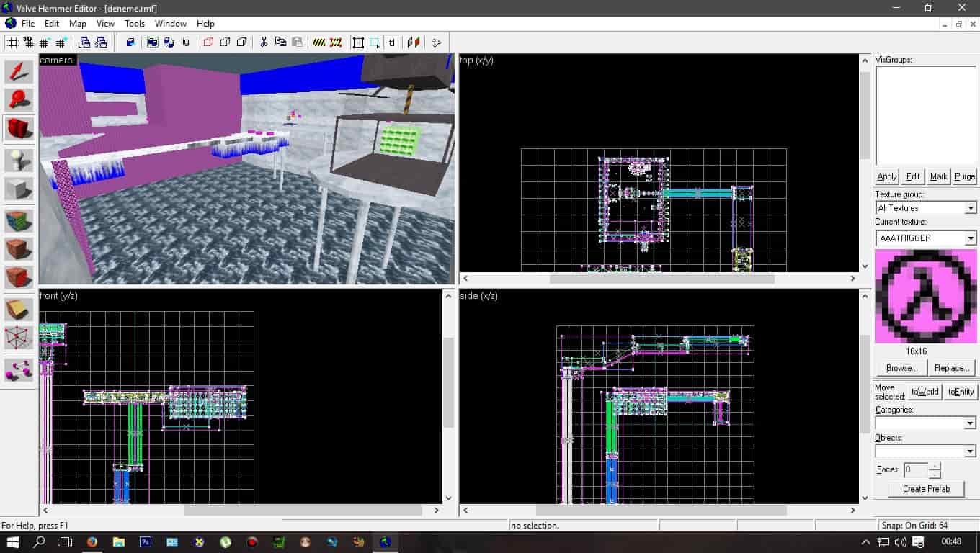Click the Carve toolbar icon
The height and width of the screenshot is (553, 980).
(x=130, y=42)
